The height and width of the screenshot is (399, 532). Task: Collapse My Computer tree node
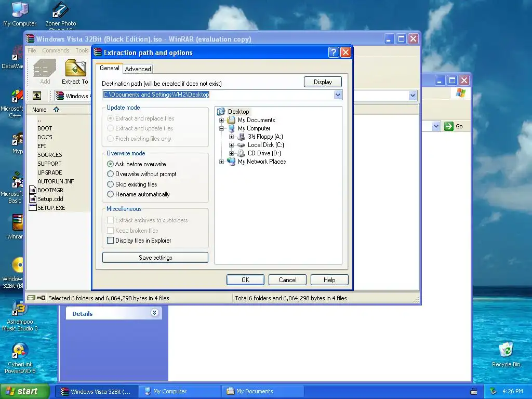pos(221,129)
